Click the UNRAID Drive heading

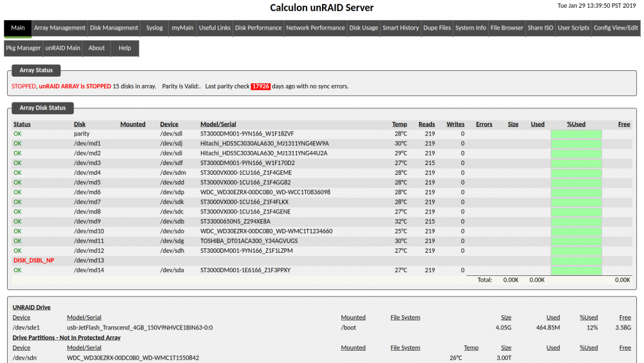tap(31, 307)
